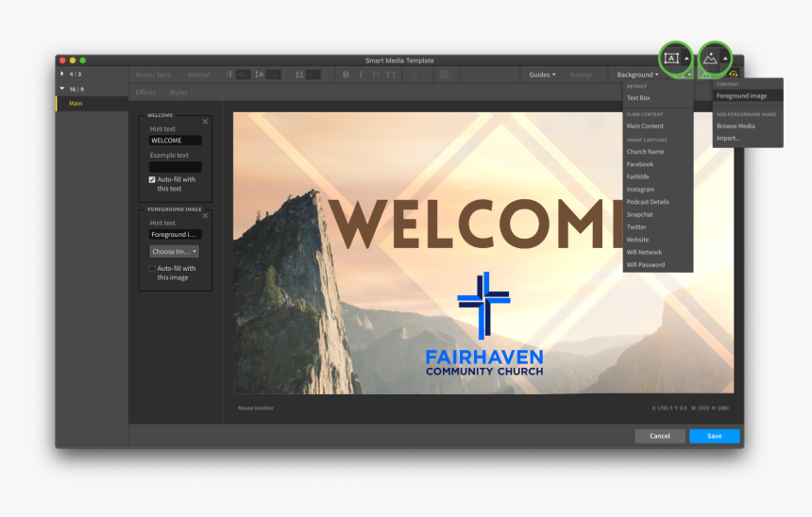Open the Normal font weight dropdown
This screenshot has height=517, width=812.
[202, 75]
